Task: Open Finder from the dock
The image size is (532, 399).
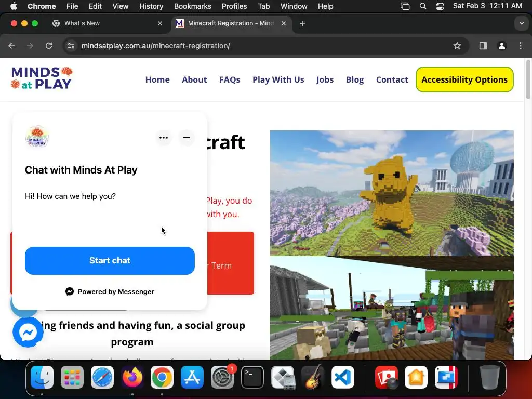Action: tap(42, 377)
